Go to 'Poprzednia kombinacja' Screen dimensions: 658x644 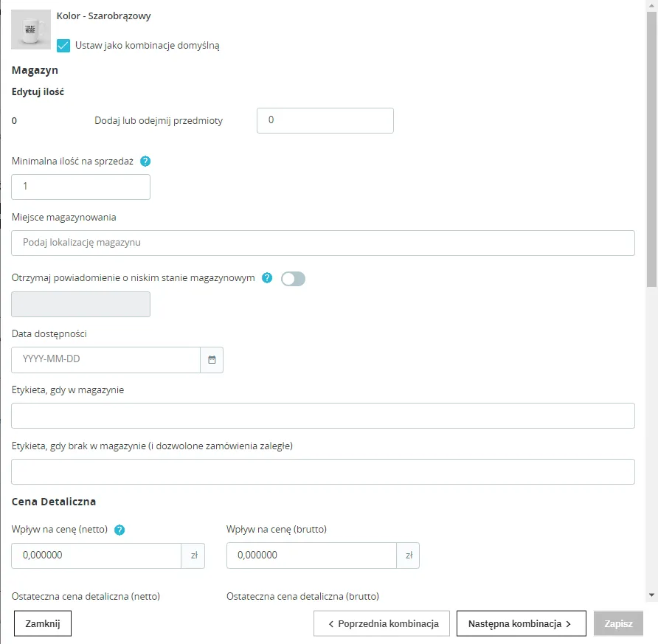(x=381, y=623)
